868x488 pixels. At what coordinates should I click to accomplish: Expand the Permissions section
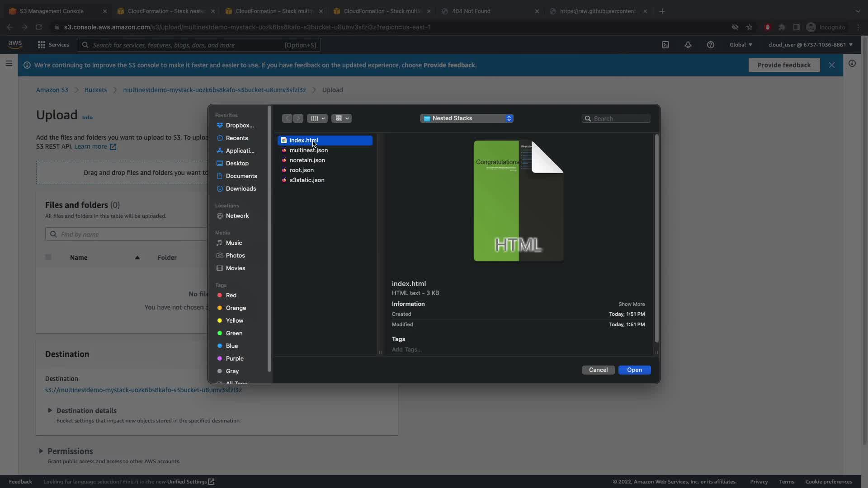click(x=41, y=451)
